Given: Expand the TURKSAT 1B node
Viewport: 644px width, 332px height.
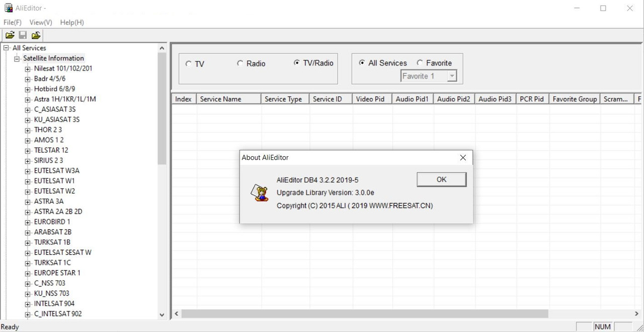Looking at the screenshot, I should (x=28, y=243).
